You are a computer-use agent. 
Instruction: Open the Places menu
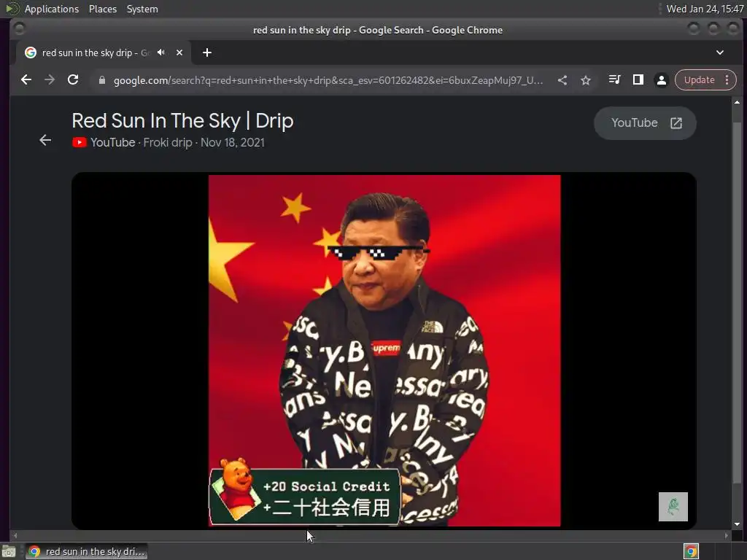pos(102,9)
